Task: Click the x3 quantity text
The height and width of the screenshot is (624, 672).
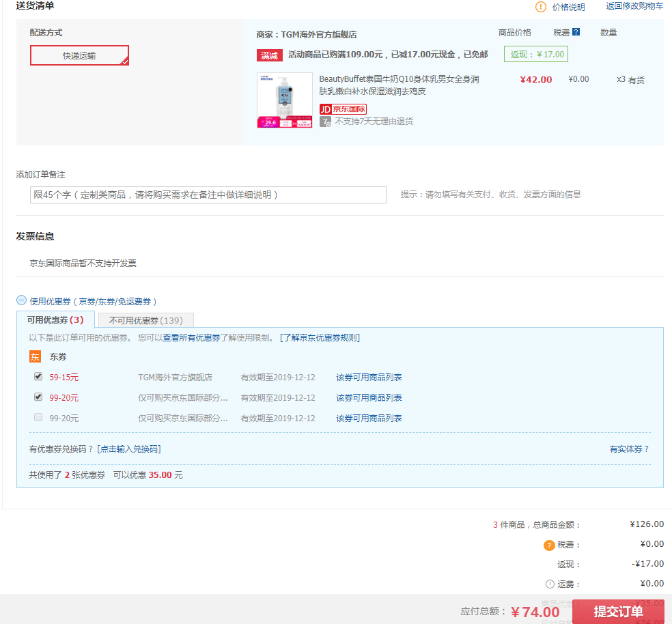Action: (621, 79)
